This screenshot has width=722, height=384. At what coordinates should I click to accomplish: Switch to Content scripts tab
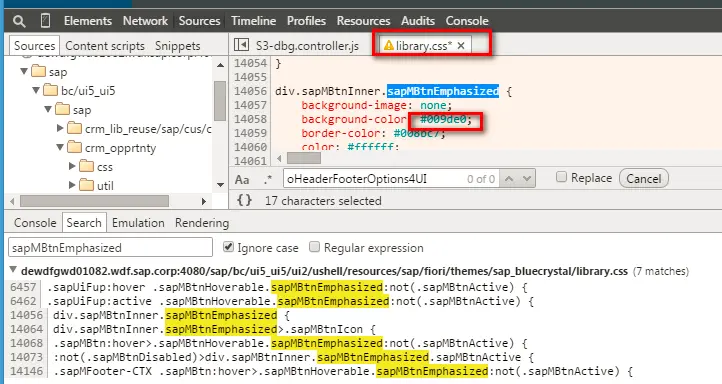point(105,46)
